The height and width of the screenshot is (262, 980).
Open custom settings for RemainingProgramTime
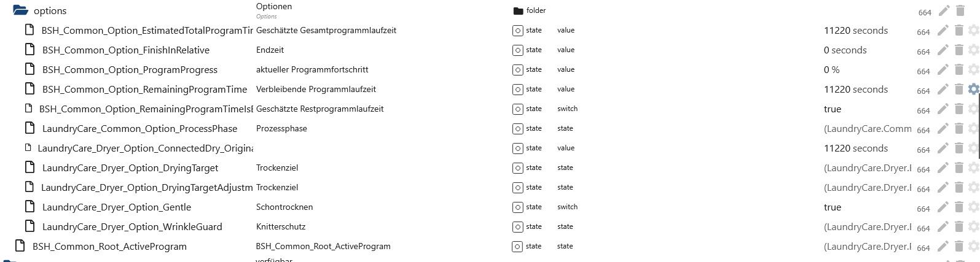[x=973, y=90]
